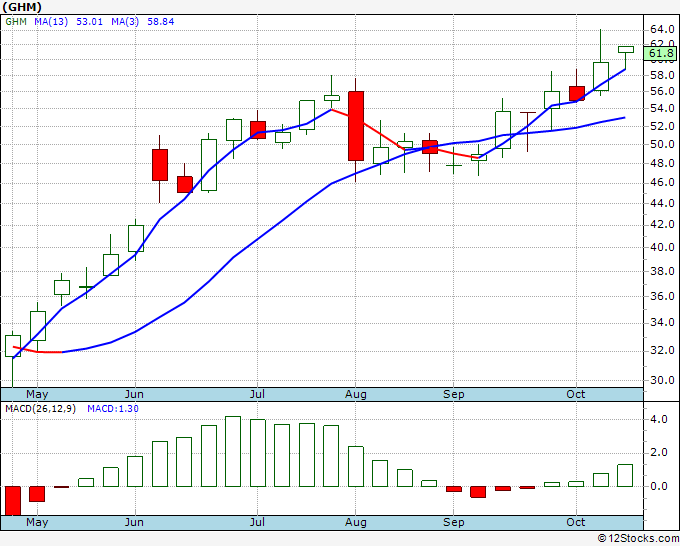Click the 64.0 price scale label
Screen dimensions: 680x546
pyautogui.click(x=662, y=29)
